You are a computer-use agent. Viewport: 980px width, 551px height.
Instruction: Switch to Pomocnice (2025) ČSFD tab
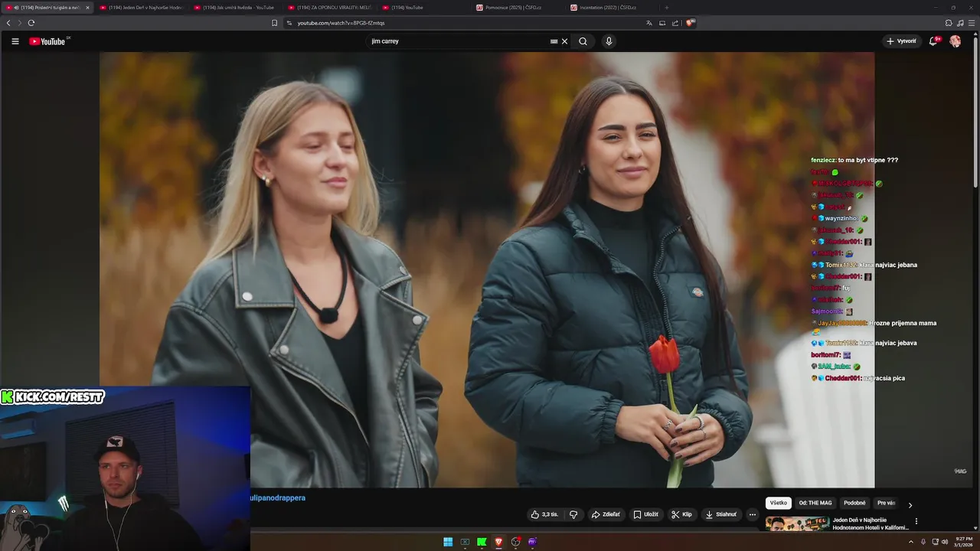tap(518, 8)
